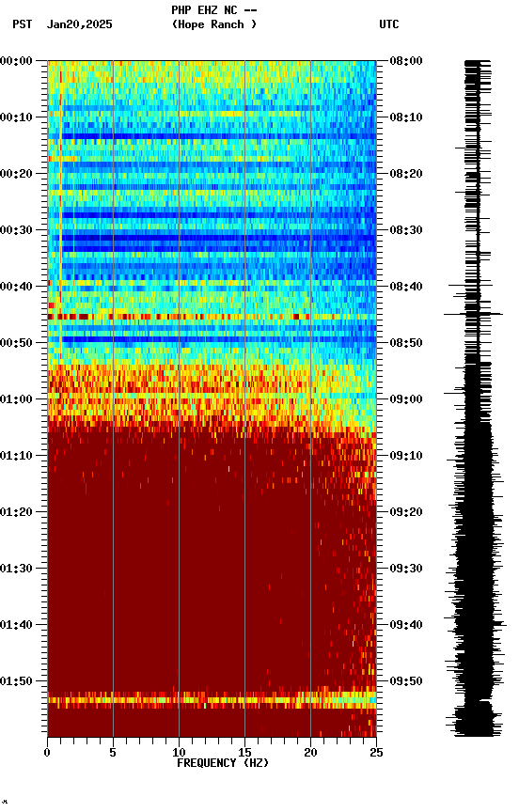Click the yellow gap band after 01:50
The width and height of the screenshot is (519, 812).
212,700
